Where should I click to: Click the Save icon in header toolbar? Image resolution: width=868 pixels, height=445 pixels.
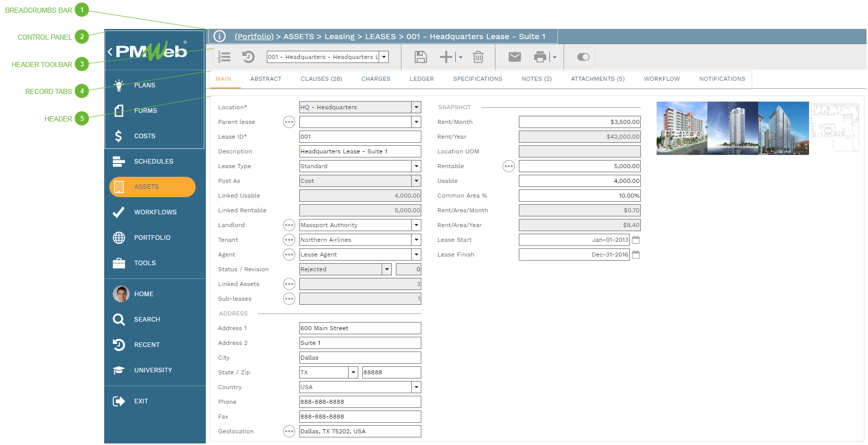click(x=420, y=57)
